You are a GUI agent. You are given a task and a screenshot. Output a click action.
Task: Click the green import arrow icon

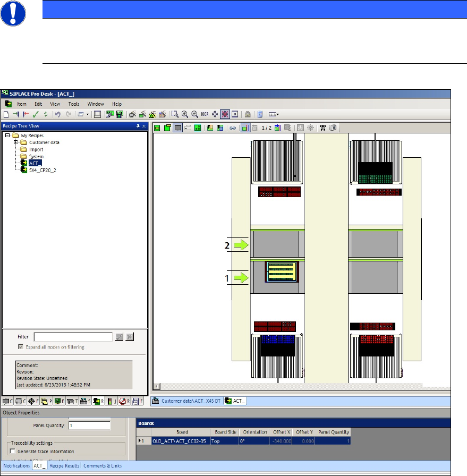[x=16, y=114]
